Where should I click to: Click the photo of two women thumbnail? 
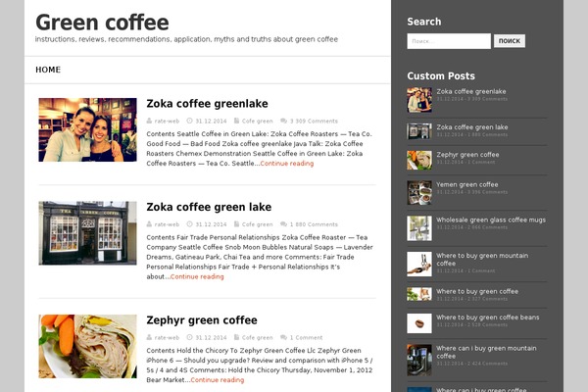click(x=88, y=129)
